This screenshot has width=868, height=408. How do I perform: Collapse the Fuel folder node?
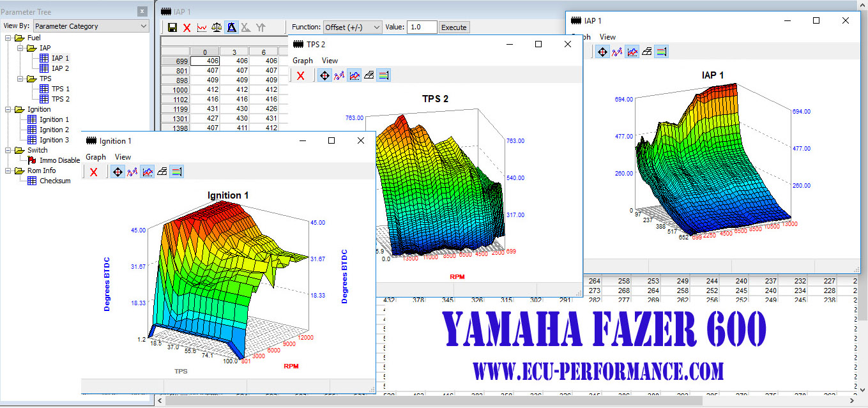[8, 38]
